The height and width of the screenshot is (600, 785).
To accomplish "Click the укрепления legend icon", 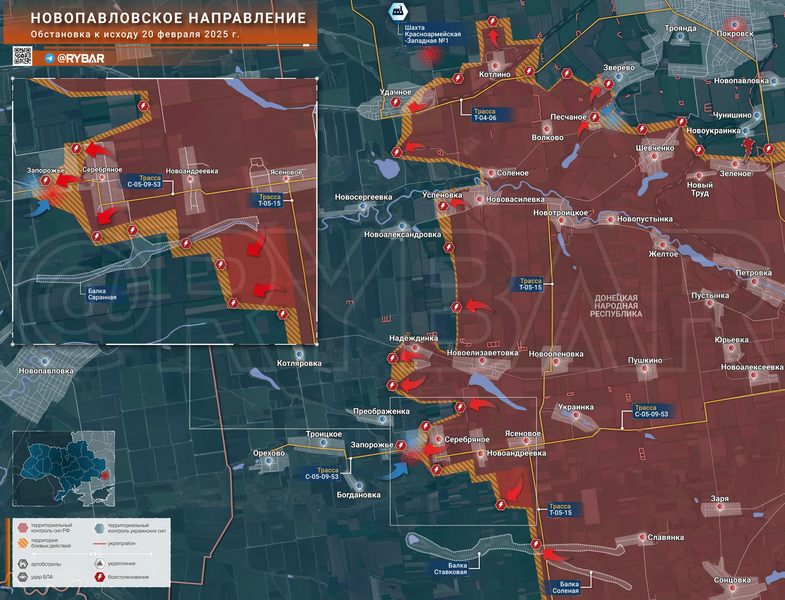I will [97, 562].
